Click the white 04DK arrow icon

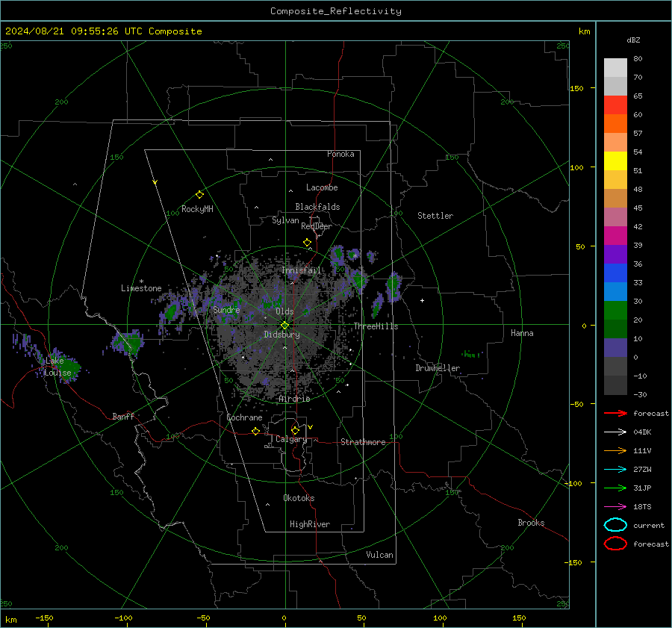coord(615,432)
